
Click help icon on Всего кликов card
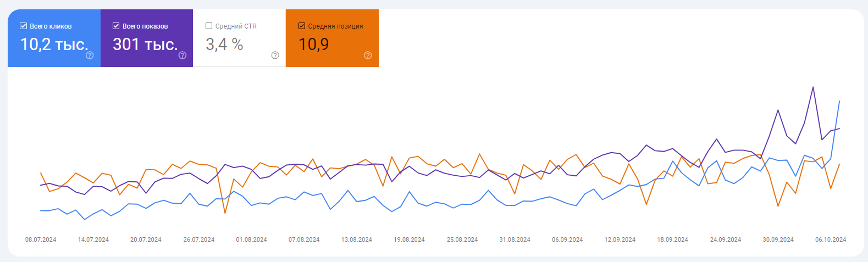click(x=90, y=55)
